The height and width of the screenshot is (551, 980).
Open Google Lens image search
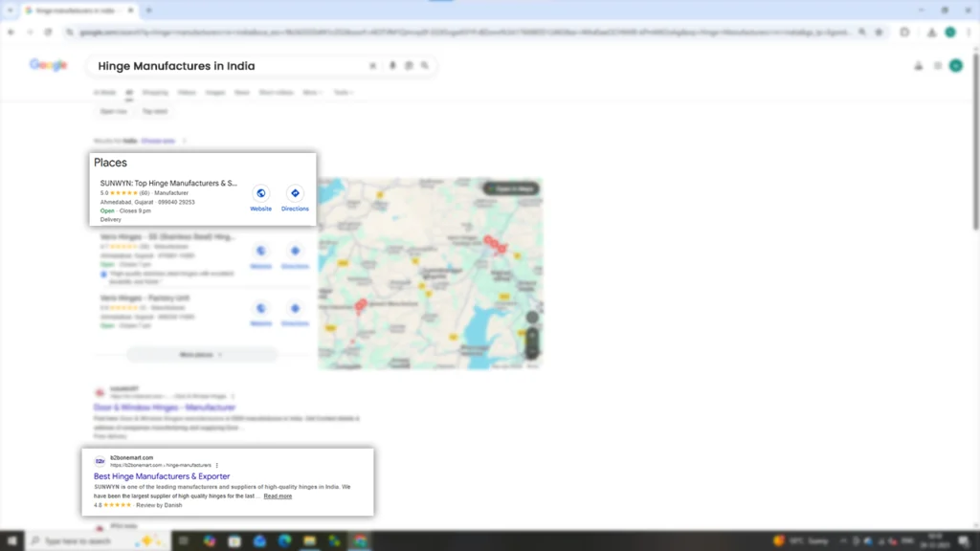[x=410, y=65]
